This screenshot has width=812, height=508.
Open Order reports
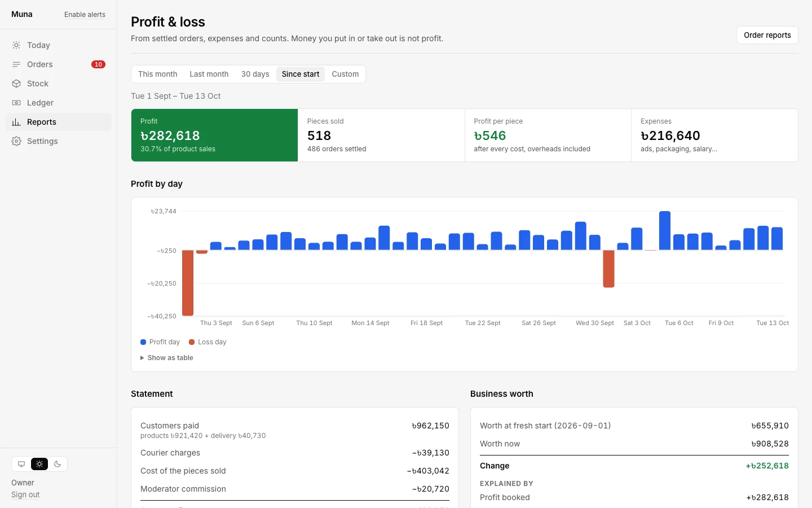click(767, 35)
